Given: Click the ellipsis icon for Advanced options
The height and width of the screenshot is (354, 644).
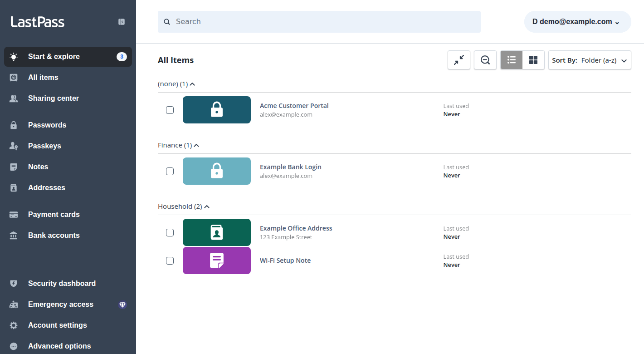Looking at the screenshot, I should [14, 346].
